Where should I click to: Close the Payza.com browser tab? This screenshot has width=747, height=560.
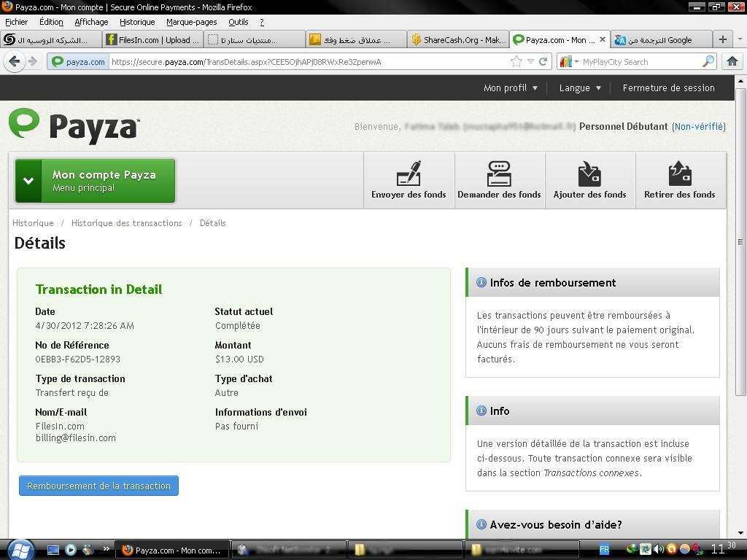[602, 39]
